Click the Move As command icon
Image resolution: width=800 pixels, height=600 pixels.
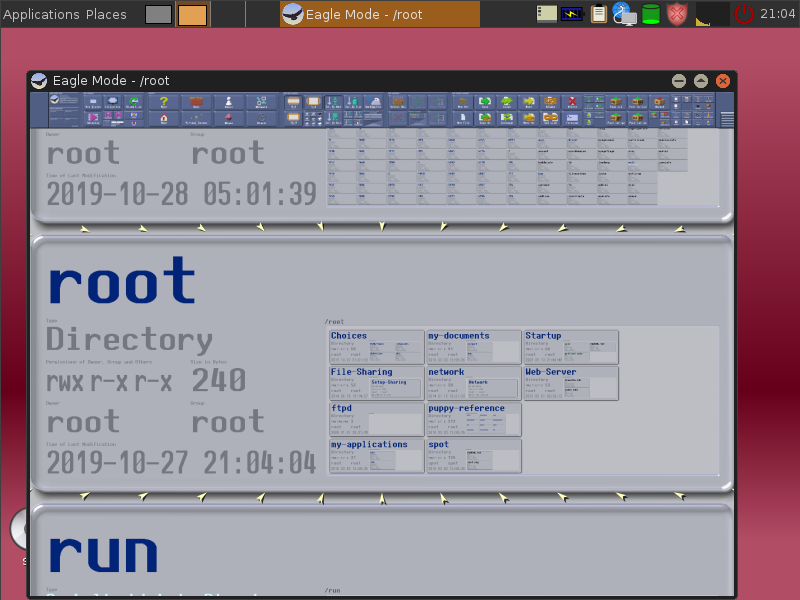[529, 118]
